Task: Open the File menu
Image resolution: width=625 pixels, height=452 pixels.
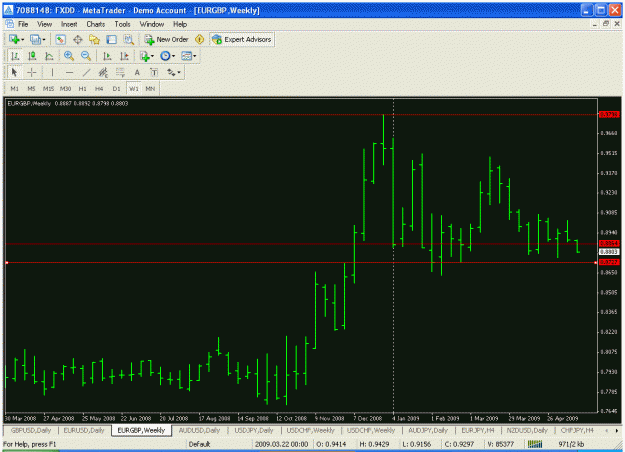Action: tap(23, 24)
